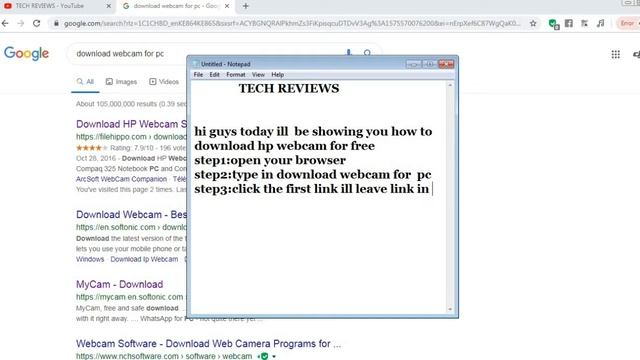Select the download webcam Google tab
Image resolution: width=640 pixels, height=360 pixels.
[x=176, y=6]
